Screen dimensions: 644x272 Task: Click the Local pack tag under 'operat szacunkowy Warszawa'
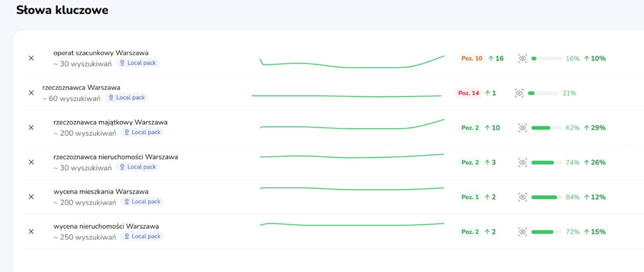(137, 63)
